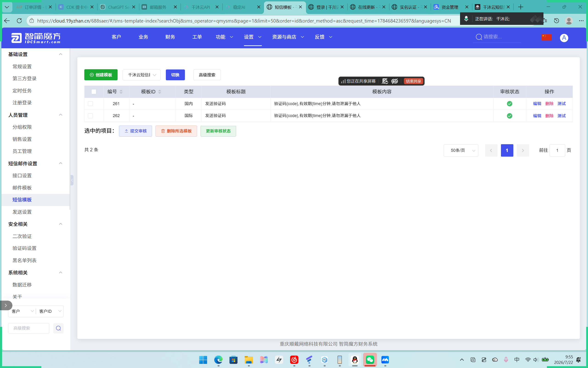The image size is (588, 368).
Task: Sort by 模板ID column arrows
Action: click(160, 92)
